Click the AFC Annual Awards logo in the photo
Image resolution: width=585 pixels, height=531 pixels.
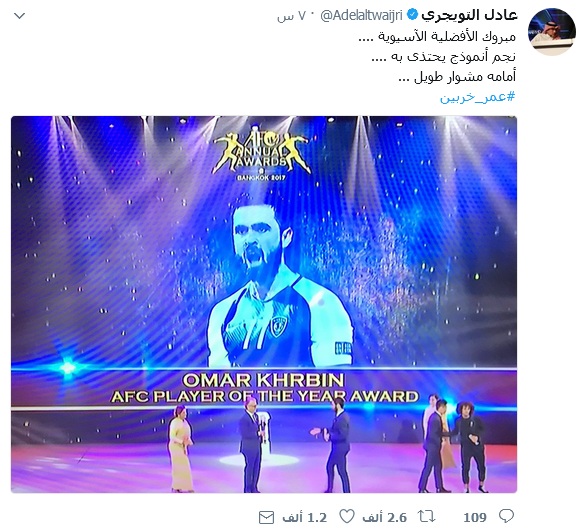tap(262, 154)
